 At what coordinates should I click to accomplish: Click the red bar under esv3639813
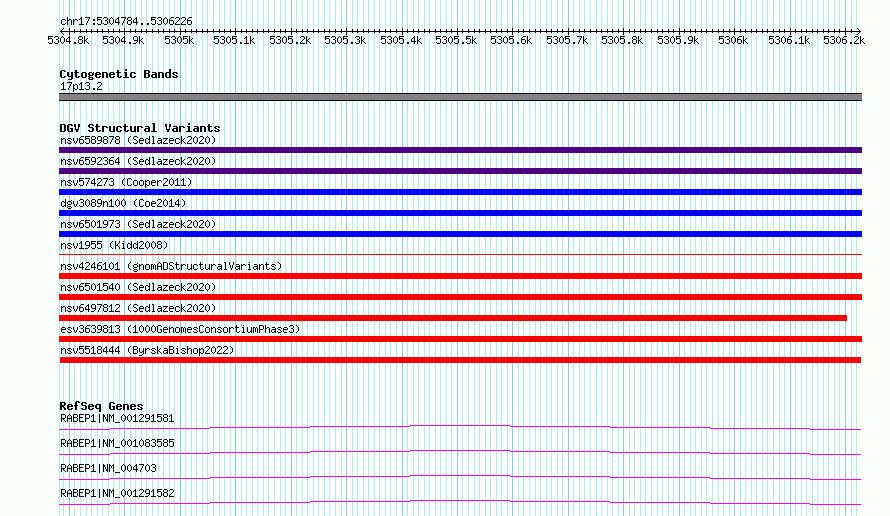pos(460,339)
